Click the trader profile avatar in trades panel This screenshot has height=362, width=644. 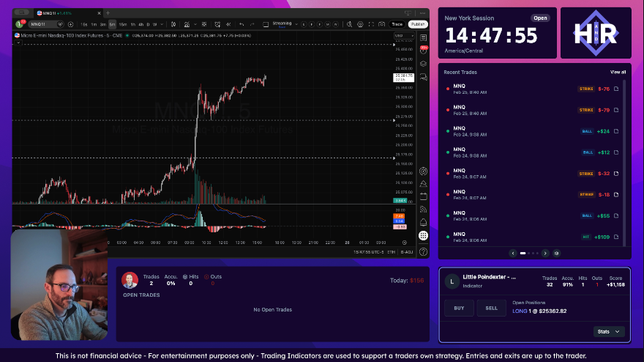(130, 280)
